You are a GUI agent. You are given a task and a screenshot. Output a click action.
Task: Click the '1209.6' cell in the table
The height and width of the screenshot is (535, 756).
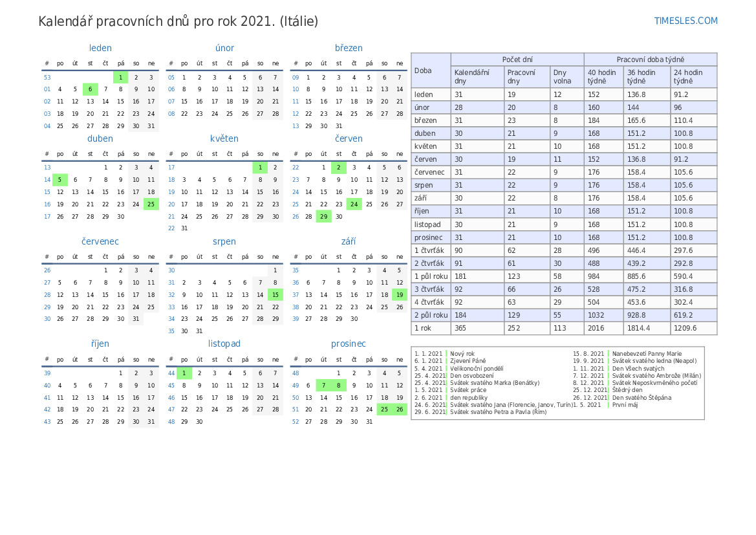tap(694, 328)
